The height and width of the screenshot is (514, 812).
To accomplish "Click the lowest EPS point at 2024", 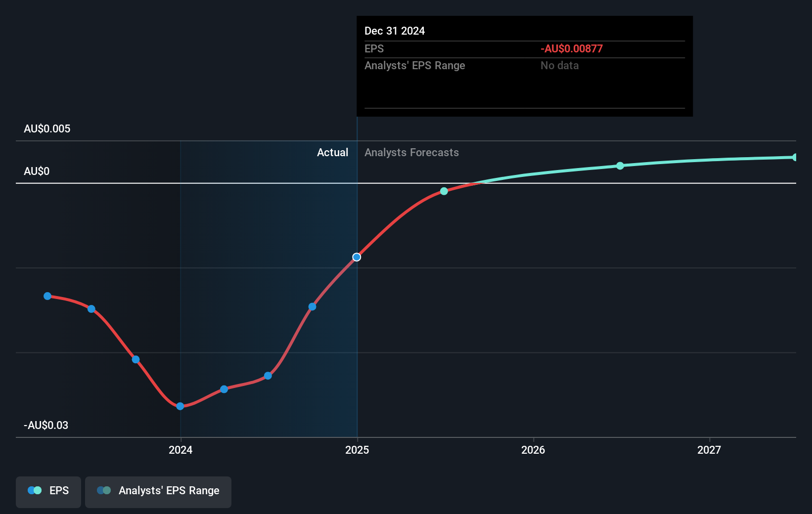I will 180,406.
